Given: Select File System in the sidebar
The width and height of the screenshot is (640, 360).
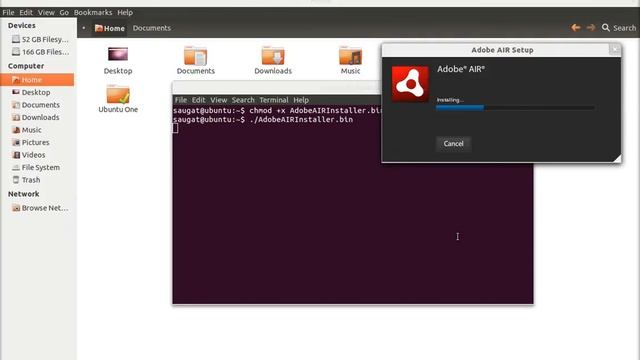Looking at the screenshot, I should point(37,167).
